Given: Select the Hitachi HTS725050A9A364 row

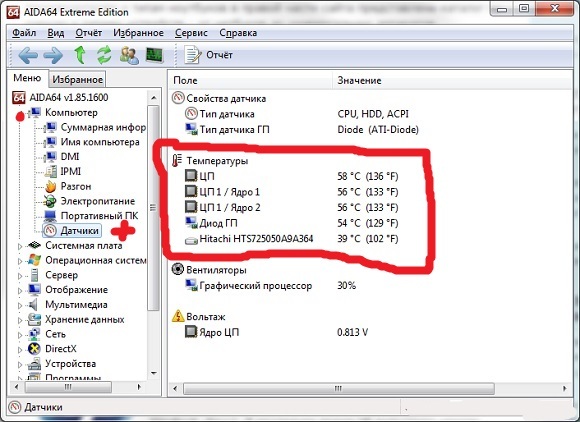Looking at the screenshot, I should 371,239.
